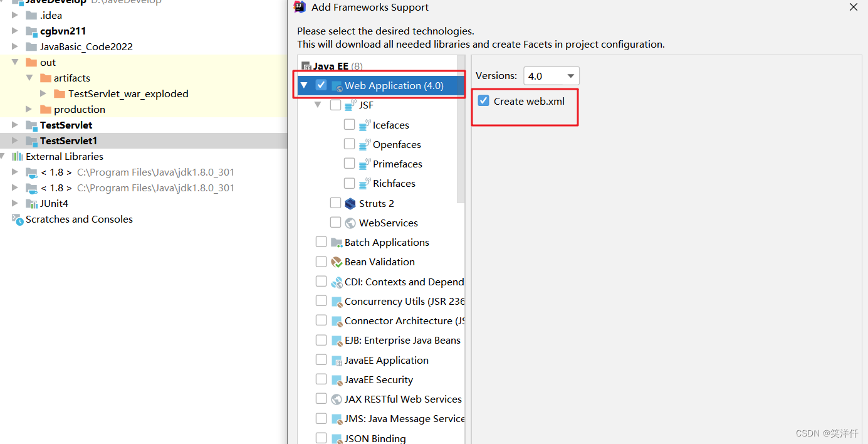Collapse the JSF tree node
868x444 pixels.
click(318, 105)
